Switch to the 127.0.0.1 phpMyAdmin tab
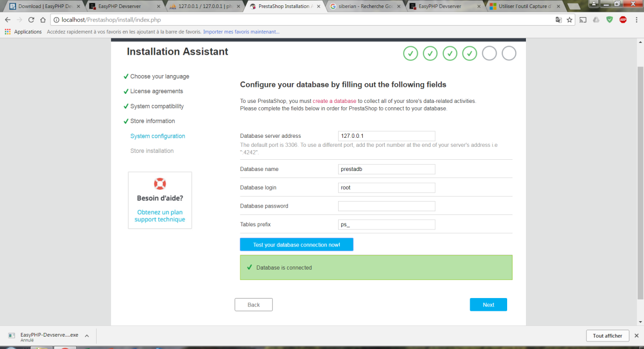This screenshot has height=349, width=644. pos(204,6)
